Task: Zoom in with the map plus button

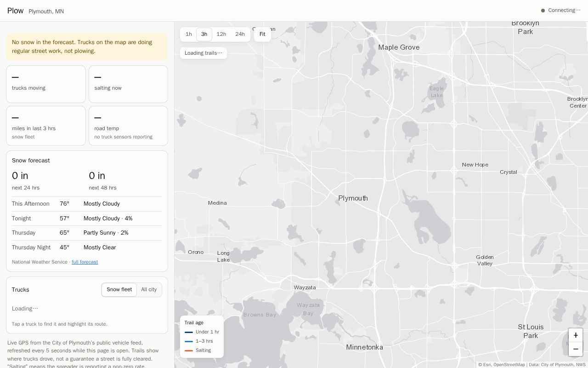Action: (576, 335)
